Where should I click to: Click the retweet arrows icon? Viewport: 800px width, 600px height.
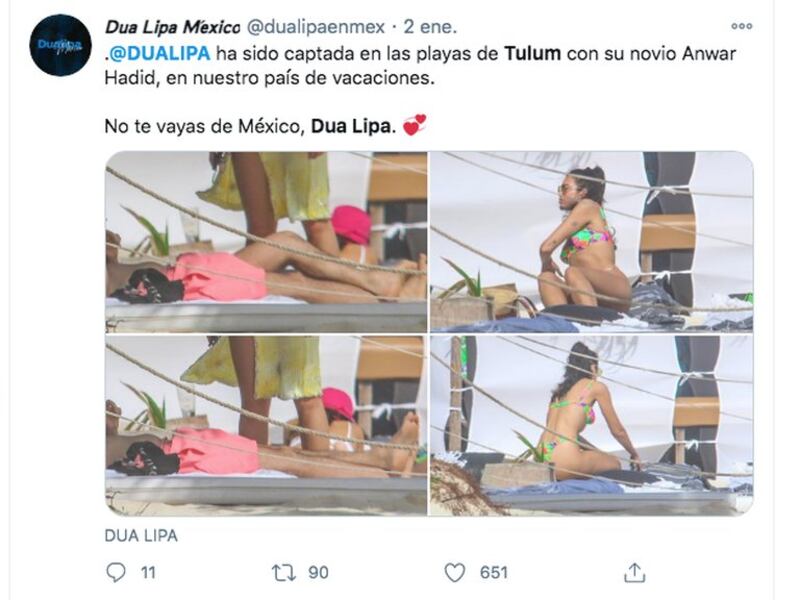pos(284,572)
